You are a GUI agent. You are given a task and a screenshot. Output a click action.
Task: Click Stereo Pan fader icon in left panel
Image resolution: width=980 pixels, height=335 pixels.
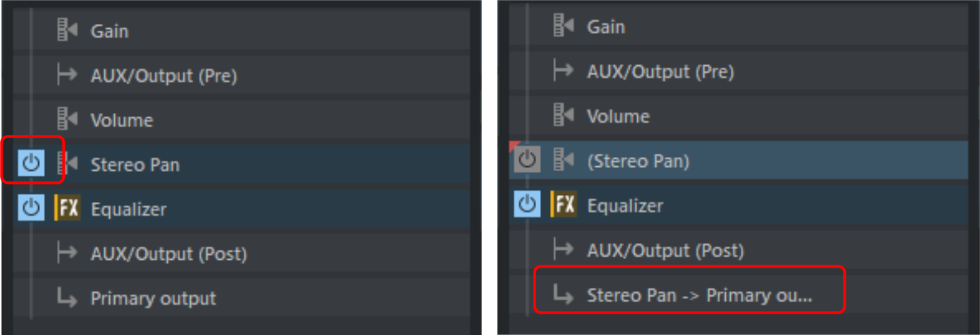(x=67, y=164)
